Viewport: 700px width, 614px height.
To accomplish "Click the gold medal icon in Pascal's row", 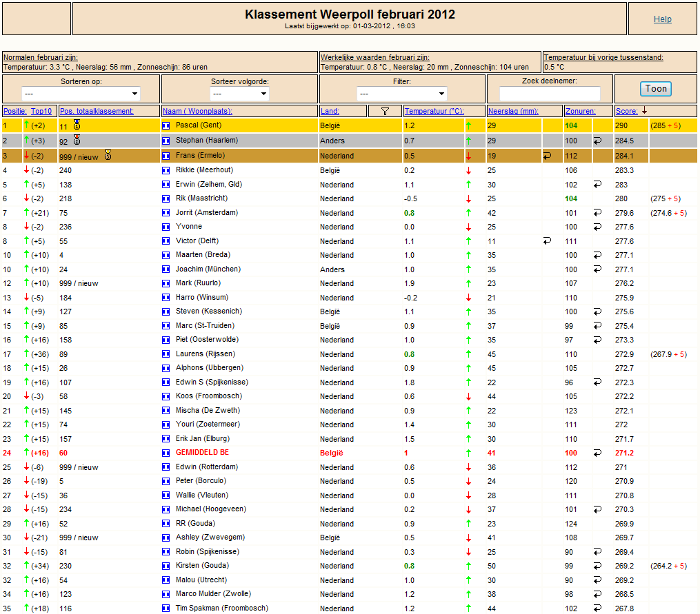I will pyautogui.click(x=77, y=125).
